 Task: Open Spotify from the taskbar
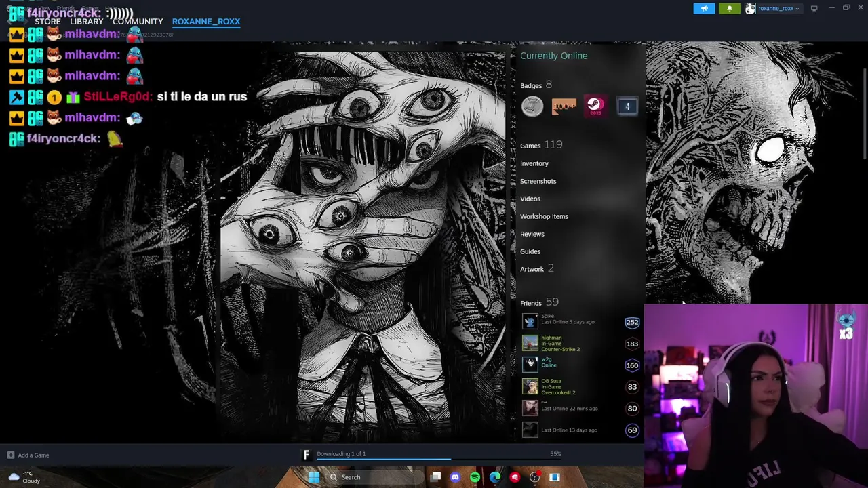(475, 477)
